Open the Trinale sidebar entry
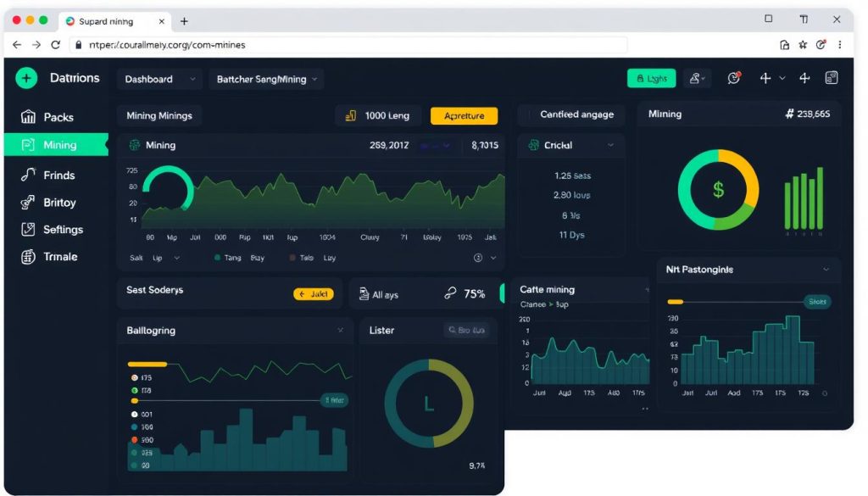This screenshot has width=868, height=496. pyautogui.click(x=48, y=256)
